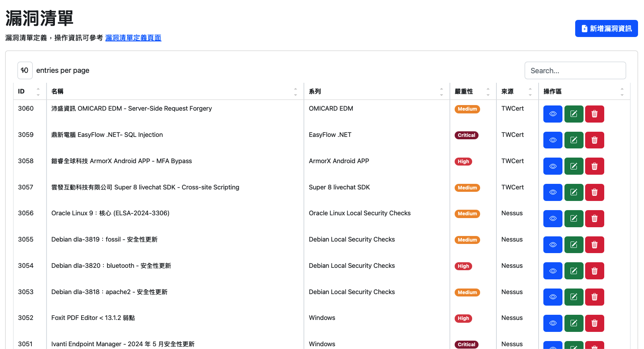Sort table by 操作區 column

pos(584,92)
